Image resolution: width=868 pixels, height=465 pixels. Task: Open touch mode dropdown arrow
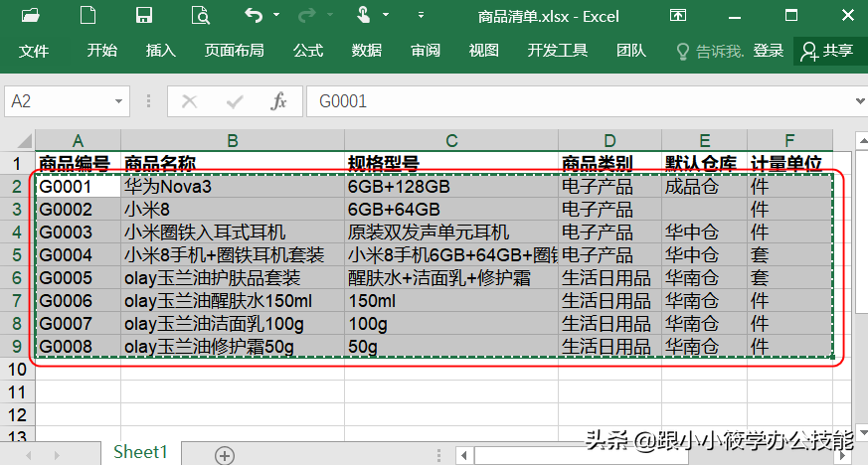click(x=386, y=15)
